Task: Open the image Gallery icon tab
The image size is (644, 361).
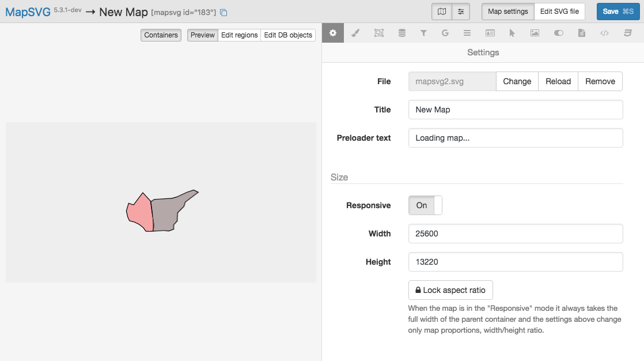Action: click(535, 33)
